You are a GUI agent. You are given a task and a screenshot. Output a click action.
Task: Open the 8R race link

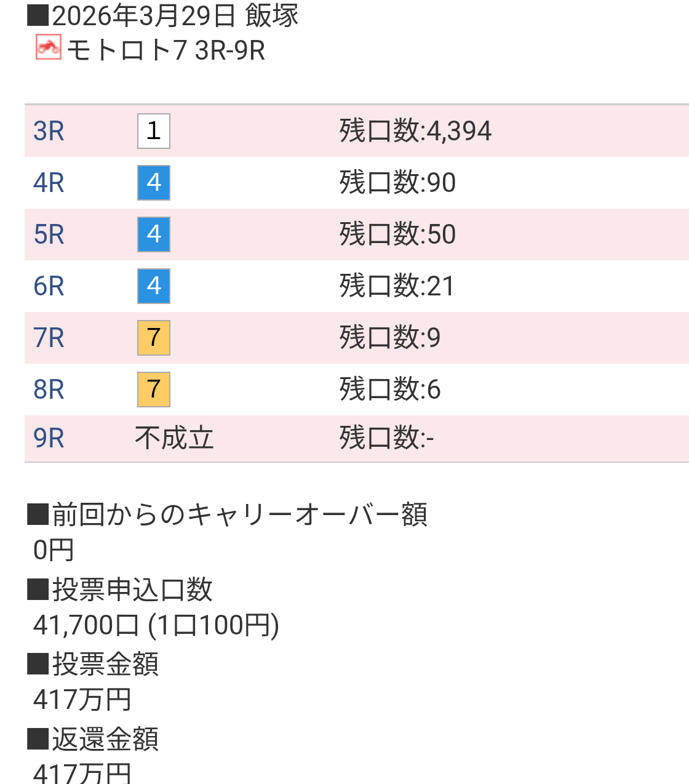(49, 390)
